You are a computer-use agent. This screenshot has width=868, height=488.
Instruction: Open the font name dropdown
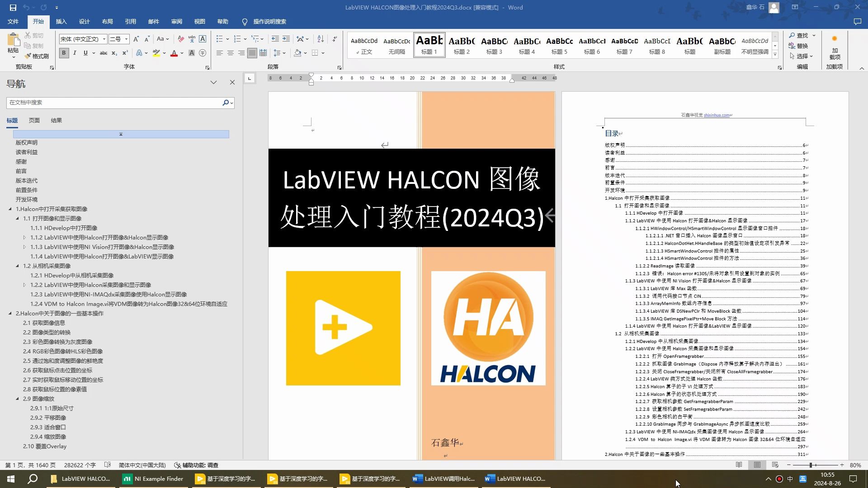click(x=104, y=39)
